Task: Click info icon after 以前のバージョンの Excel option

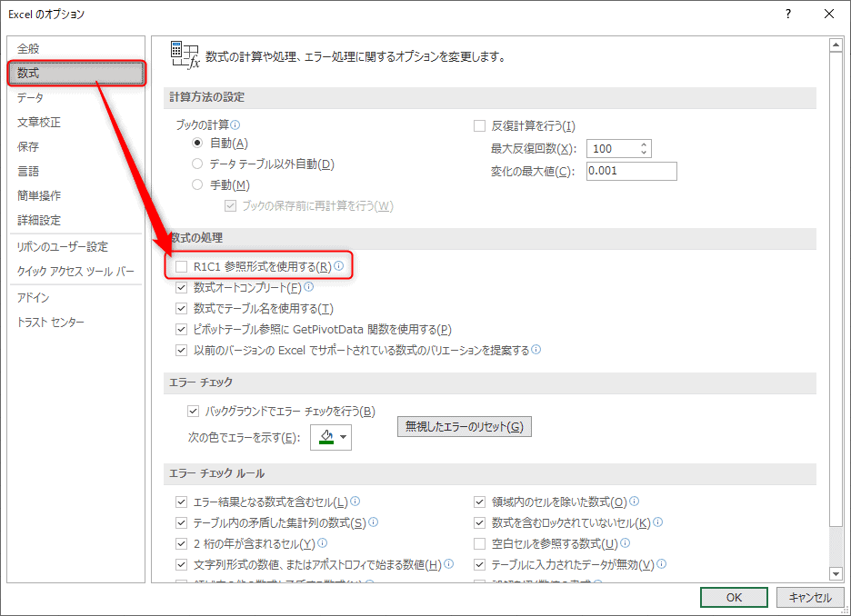Action: click(536, 350)
